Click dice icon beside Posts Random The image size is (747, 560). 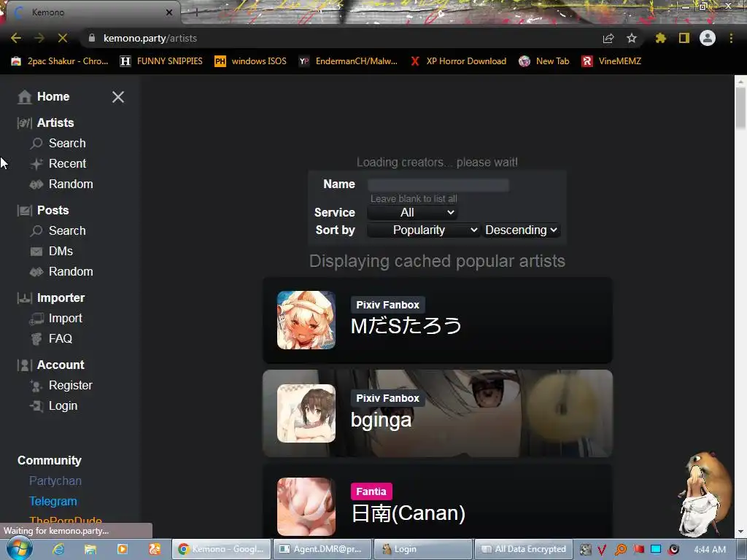click(x=36, y=272)
